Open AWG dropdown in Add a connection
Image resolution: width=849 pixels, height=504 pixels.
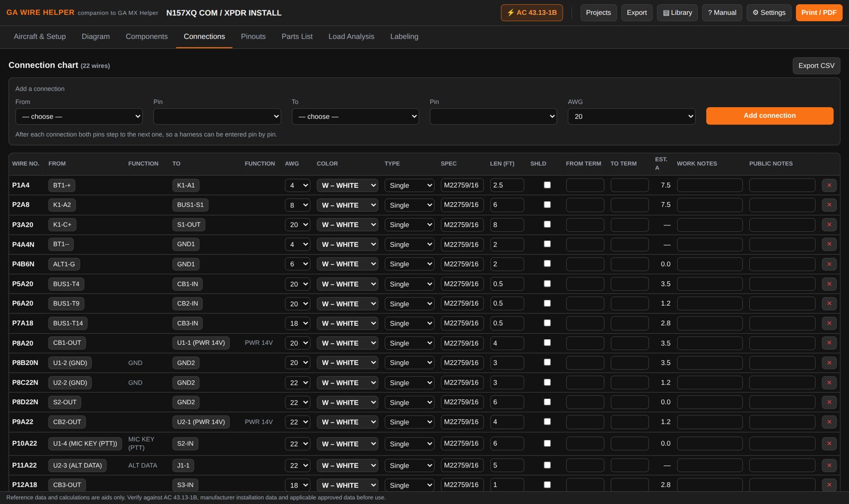coord(631,116)
